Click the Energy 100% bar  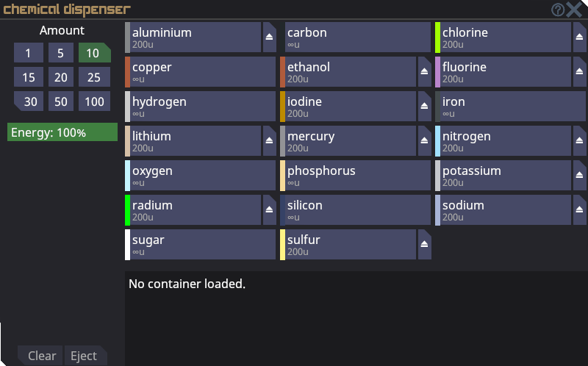62,132
